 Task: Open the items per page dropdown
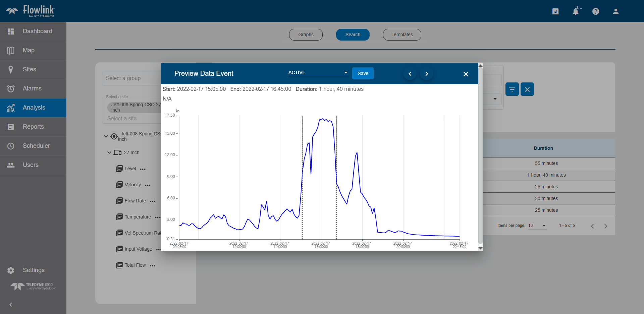point(537,226)
